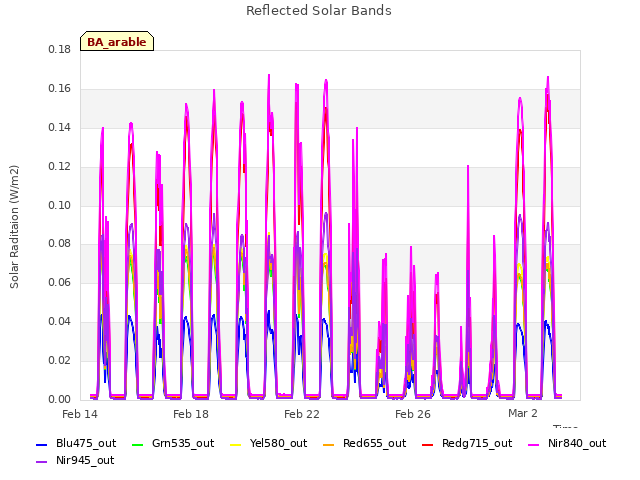Image resolution: width=640 pixels, height=480 pixels.
Task: Click the Feb 22 x-axis tick label
Action: click(302, 414)
